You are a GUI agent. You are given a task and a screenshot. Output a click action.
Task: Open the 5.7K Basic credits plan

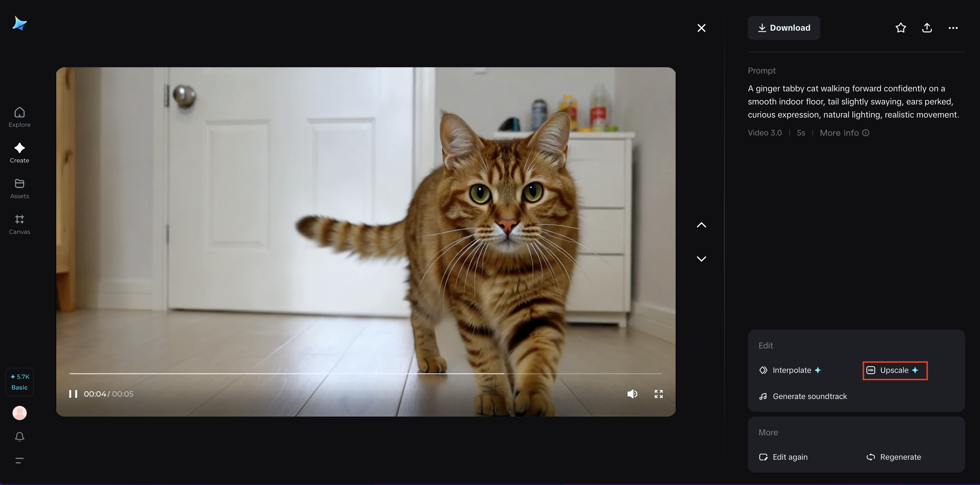(19, 382)
